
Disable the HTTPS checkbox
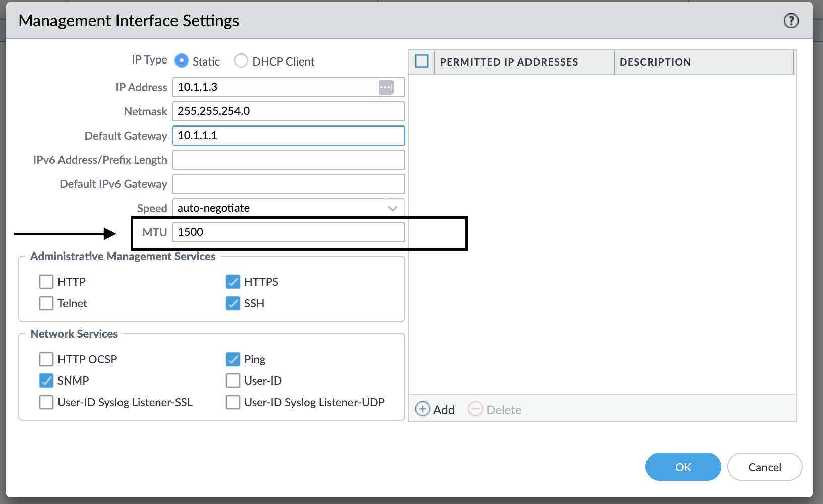point(233,282)
